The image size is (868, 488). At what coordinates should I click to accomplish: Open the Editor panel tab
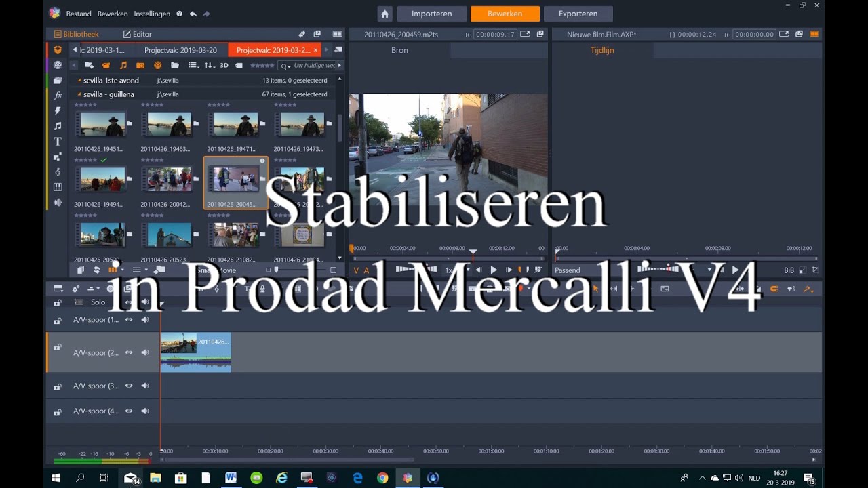(137, 34)
